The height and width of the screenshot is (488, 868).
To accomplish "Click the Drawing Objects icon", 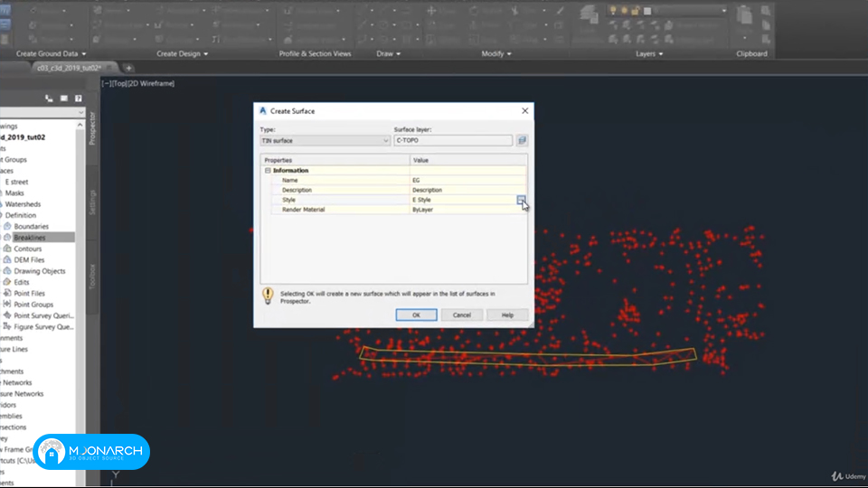I will point(7,271).
